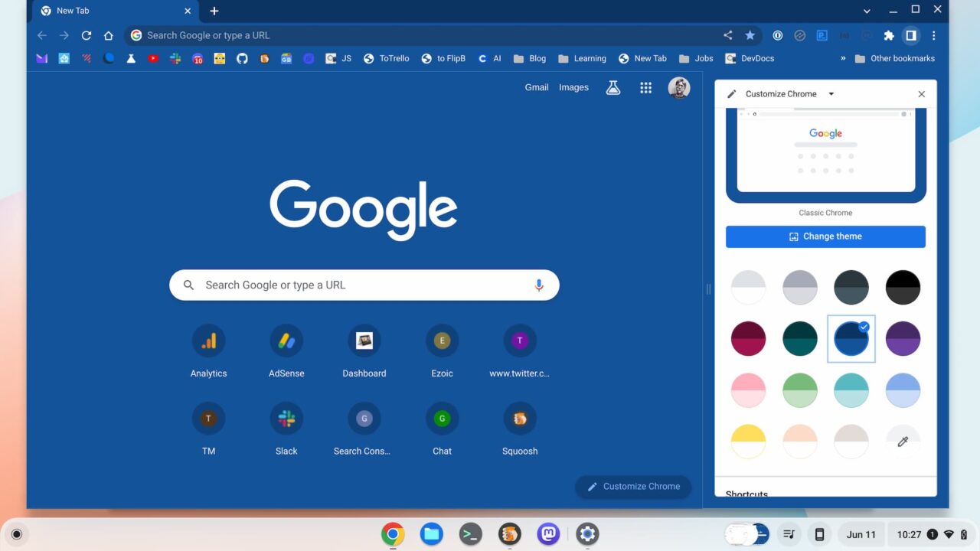
Task: Go to the home page icon
Action: [x=109, y=35]
